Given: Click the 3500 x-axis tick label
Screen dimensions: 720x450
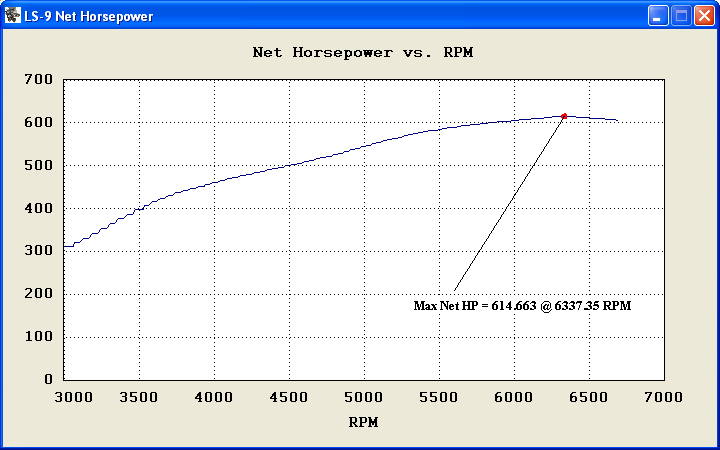Looking at the screenshot, I should pyautogui.click(x=139, y=397).
